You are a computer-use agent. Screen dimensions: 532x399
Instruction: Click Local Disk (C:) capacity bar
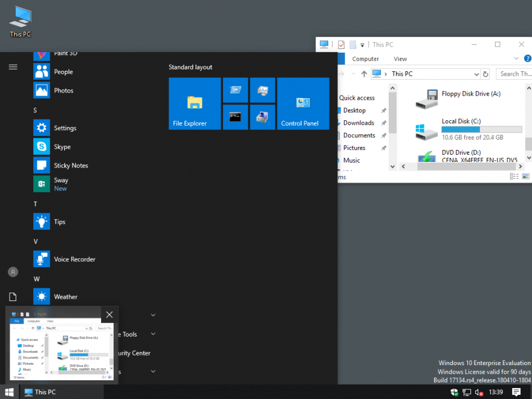click(481, 129)
